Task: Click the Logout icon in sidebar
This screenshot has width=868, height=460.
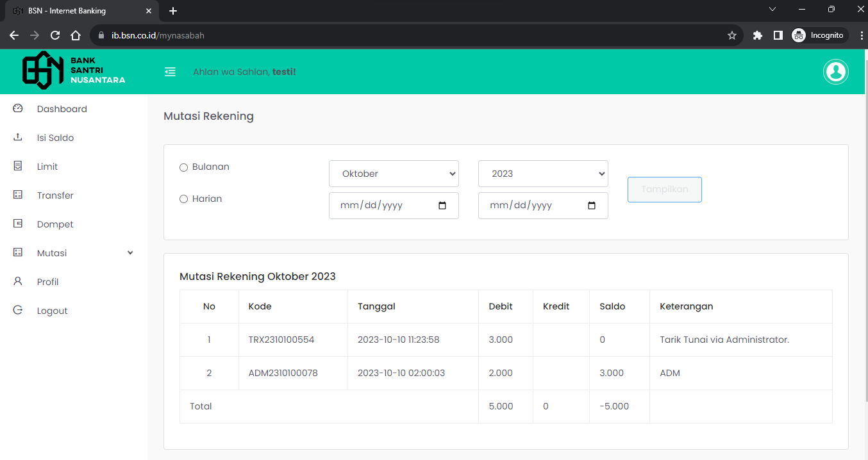Action: [x=18, y=311]
